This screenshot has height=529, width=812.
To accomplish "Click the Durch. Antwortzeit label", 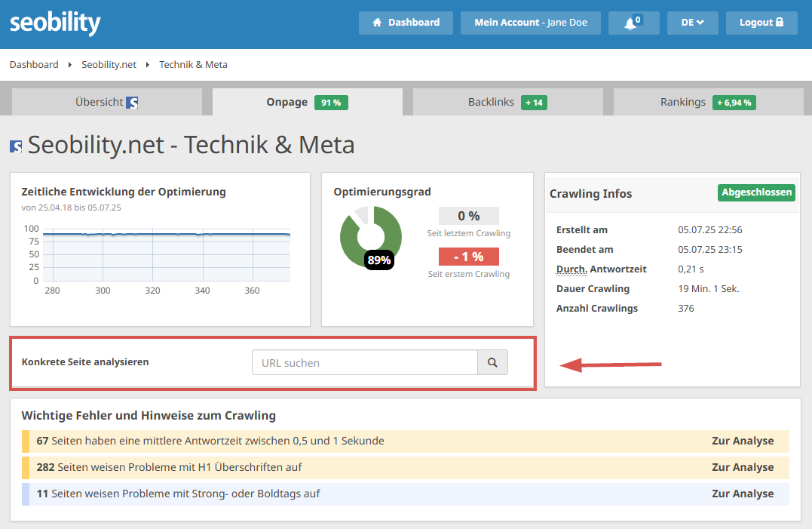I will click(601, 269).
